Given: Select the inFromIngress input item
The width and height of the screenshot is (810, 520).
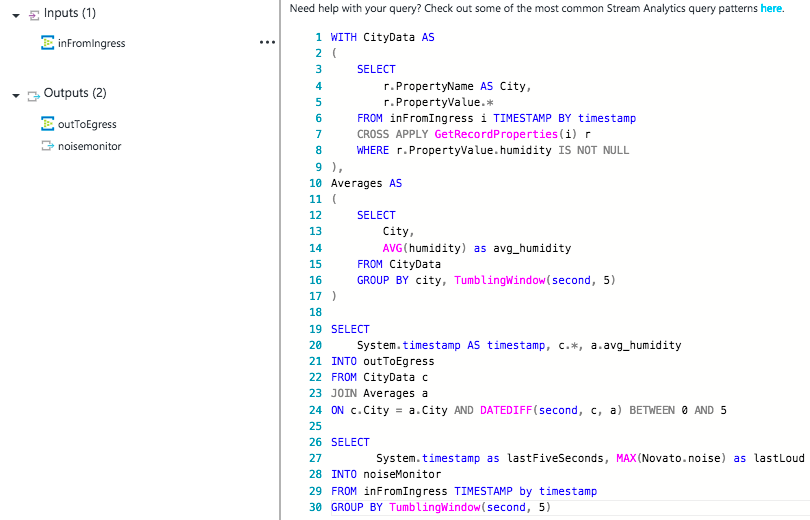Looking at the screenshot, I should pyautogui.click(x=91, y=43).
